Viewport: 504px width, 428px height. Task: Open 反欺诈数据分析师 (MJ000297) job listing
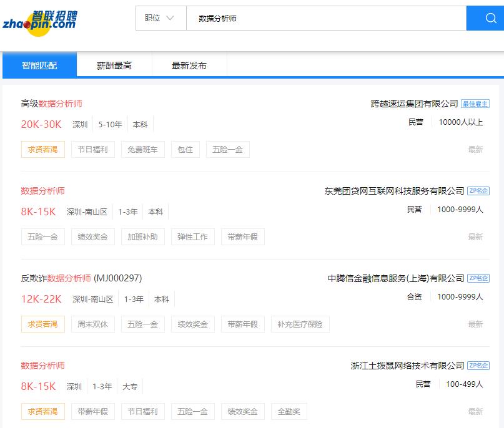click(x=81, y=278)
